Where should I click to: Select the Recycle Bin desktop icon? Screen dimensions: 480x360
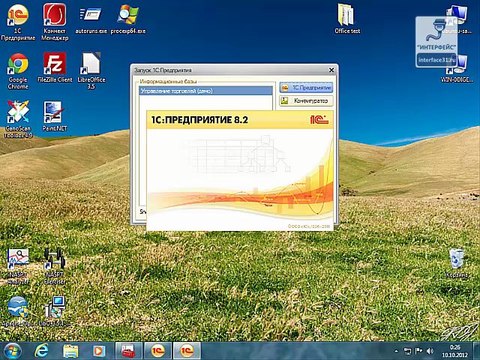tap(457, 263)
